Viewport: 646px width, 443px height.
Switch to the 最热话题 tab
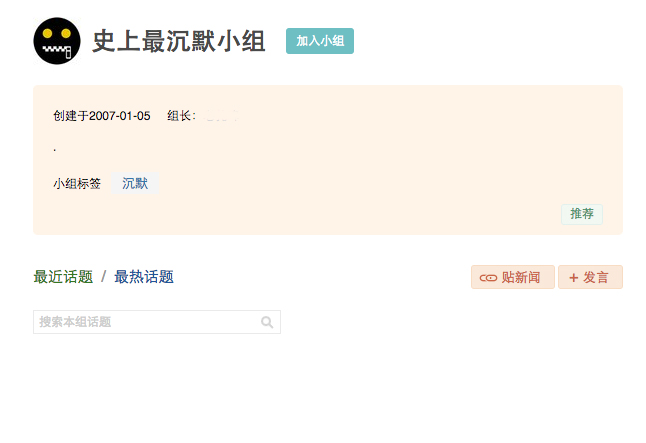click(144, 277)
